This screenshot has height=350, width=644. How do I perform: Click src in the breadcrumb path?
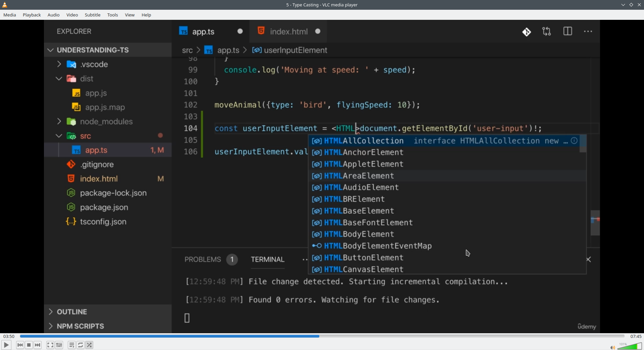point(187,50)
